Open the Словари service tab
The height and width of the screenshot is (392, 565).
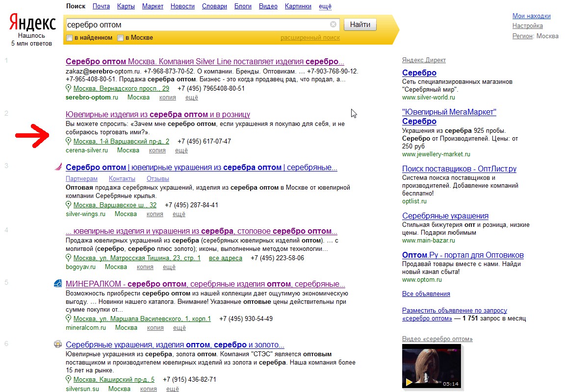[x=214, y=6]
